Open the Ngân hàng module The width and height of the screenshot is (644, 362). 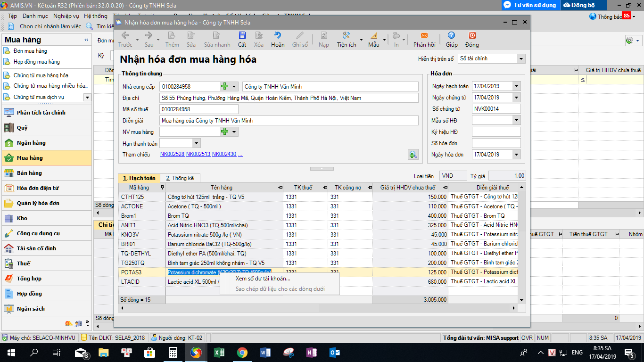point(46,143)
